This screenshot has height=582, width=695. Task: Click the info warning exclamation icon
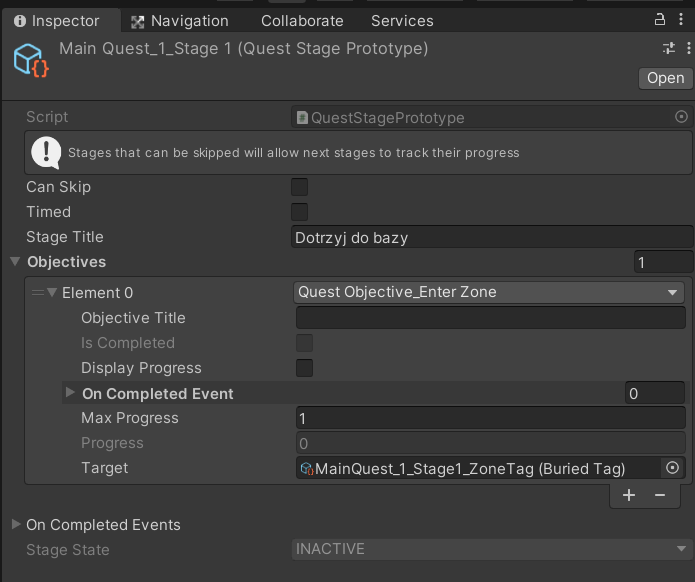(46, 152)
